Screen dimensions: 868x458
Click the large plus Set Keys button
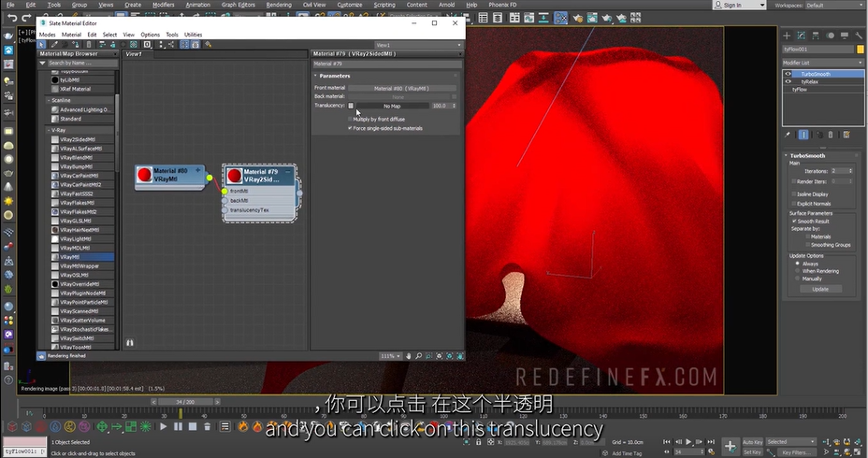point(731,446)
